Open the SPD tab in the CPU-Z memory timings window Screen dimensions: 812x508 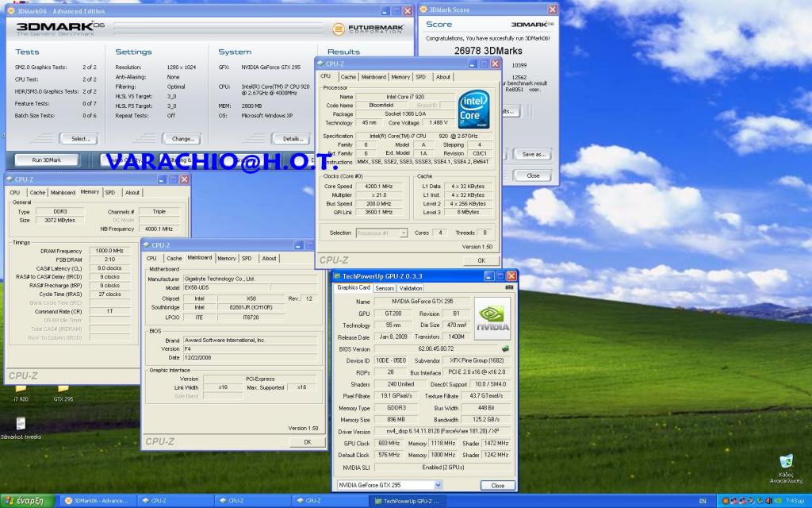point(109,192)
